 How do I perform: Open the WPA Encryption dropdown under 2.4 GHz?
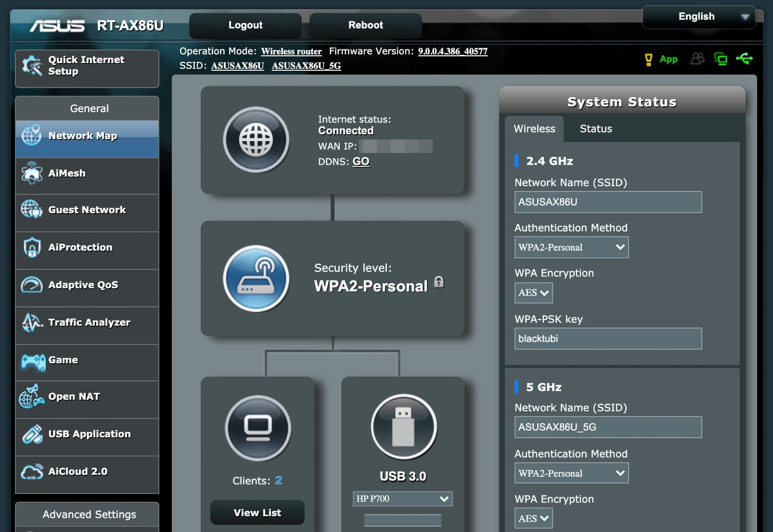click(533, 292)
